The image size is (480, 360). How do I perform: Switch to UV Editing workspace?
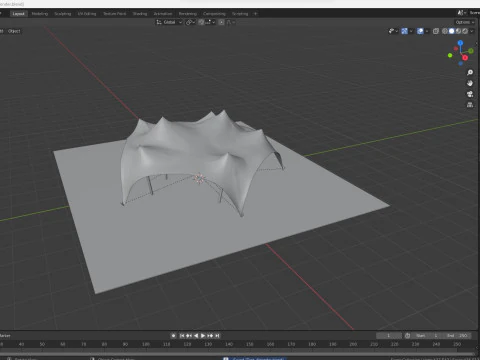tap(87, 14)
